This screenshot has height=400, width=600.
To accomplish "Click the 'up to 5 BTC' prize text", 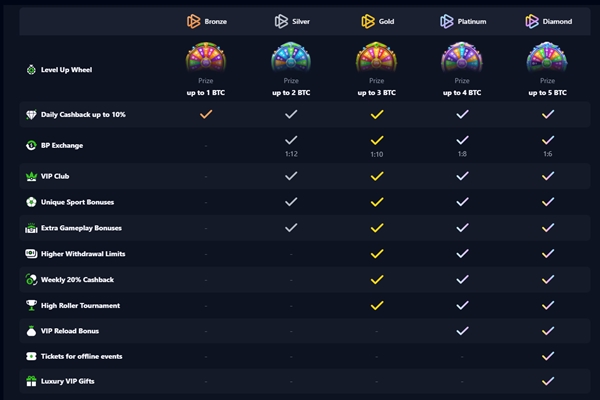I will 548,93.
